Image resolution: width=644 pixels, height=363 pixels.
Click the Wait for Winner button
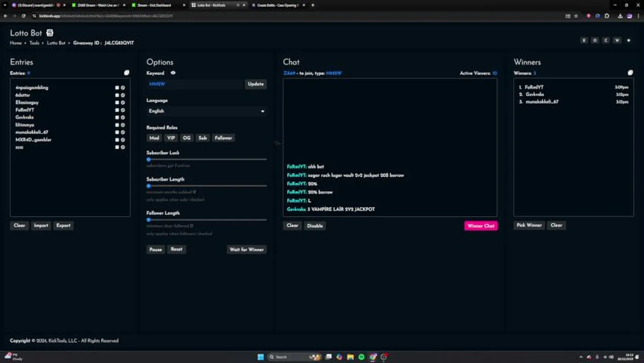[x=247, y=250]
